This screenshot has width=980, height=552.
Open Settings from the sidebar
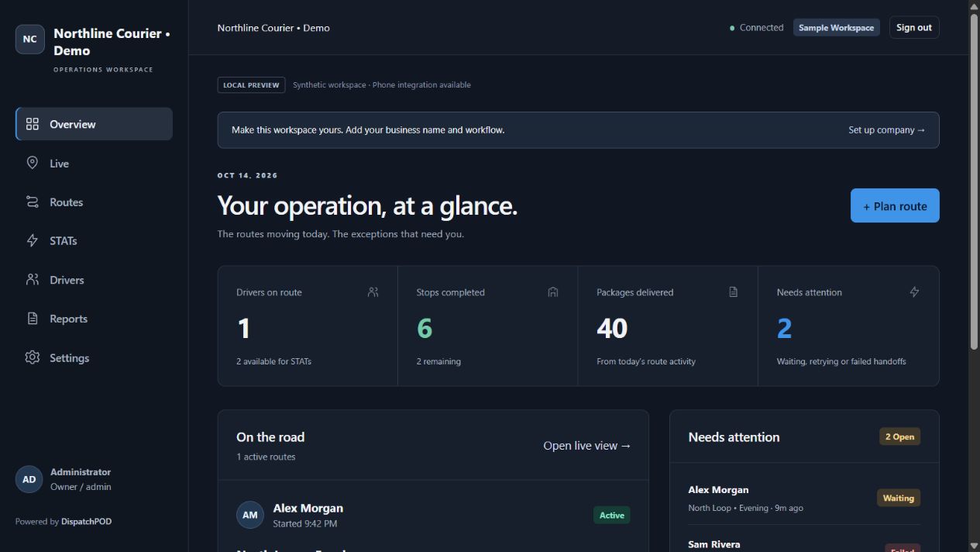tap(94, 357)
